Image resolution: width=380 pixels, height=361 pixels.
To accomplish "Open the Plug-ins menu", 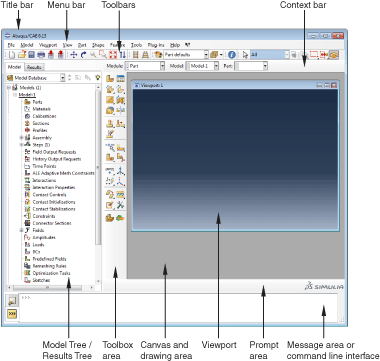I will point(156,45).
